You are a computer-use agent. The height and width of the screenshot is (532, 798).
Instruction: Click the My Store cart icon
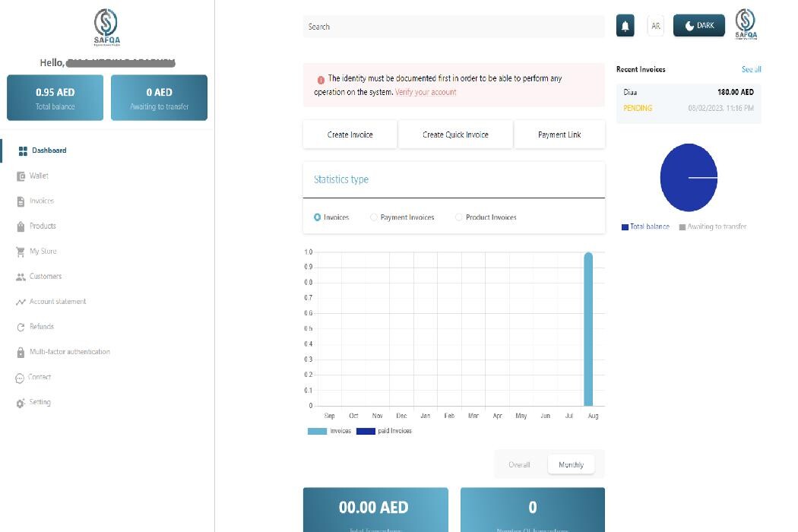coord(21,252)
